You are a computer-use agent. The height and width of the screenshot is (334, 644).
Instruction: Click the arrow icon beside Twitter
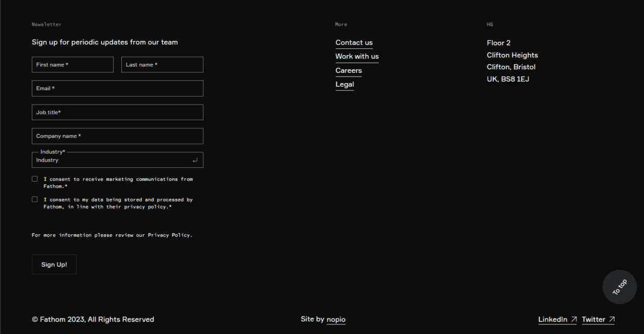[612, 320]
